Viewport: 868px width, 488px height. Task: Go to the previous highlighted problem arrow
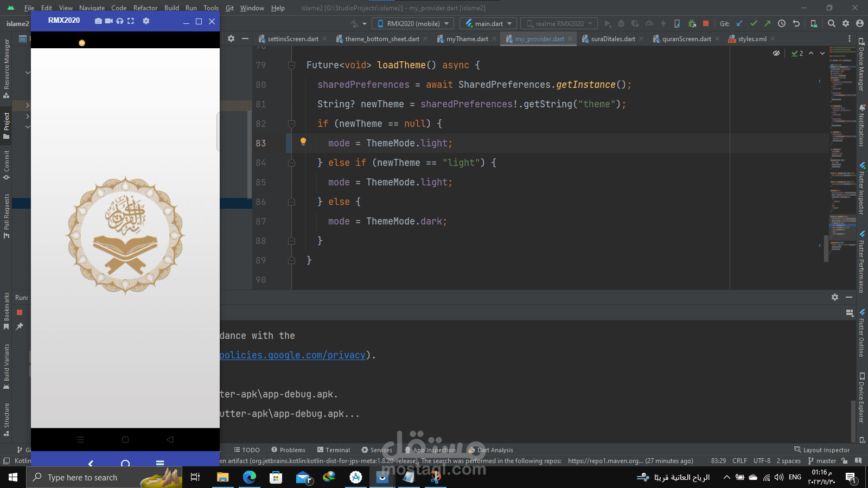click(811, 53)
